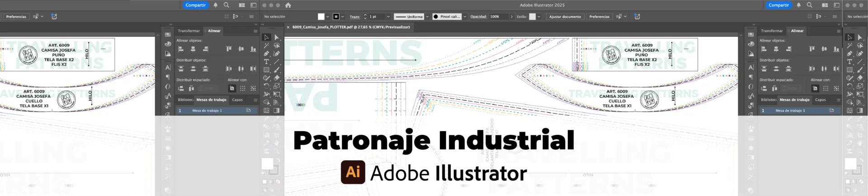Enable align to key object in right-hand Alinear panel

pos(836,88)
